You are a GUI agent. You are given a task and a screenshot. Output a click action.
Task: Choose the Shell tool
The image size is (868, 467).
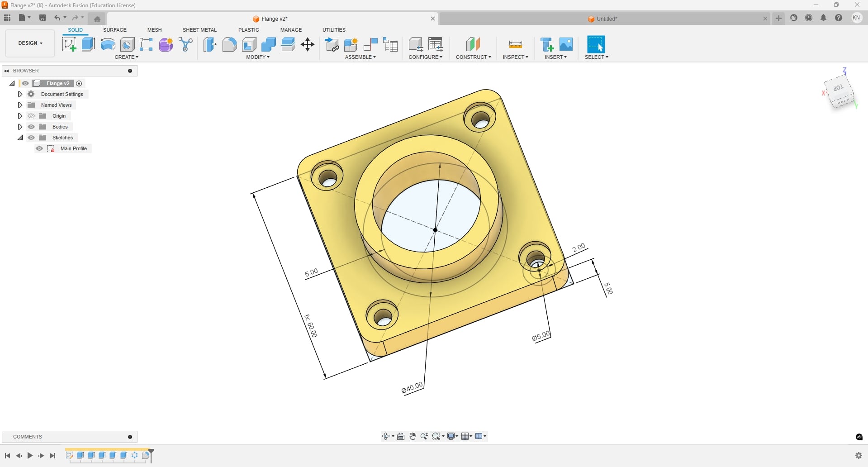(249, 44)
